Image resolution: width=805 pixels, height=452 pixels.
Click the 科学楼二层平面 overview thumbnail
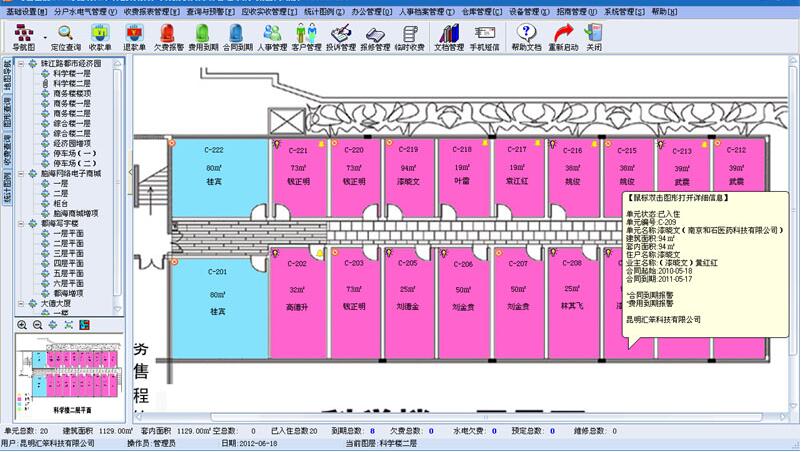tap(70, 378)
